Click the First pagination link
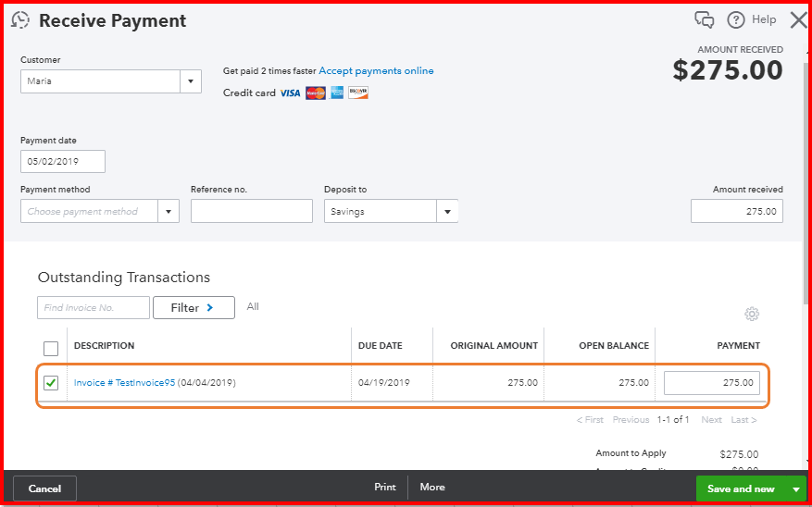Screen dimensions: 812x507 coord(590,419)
